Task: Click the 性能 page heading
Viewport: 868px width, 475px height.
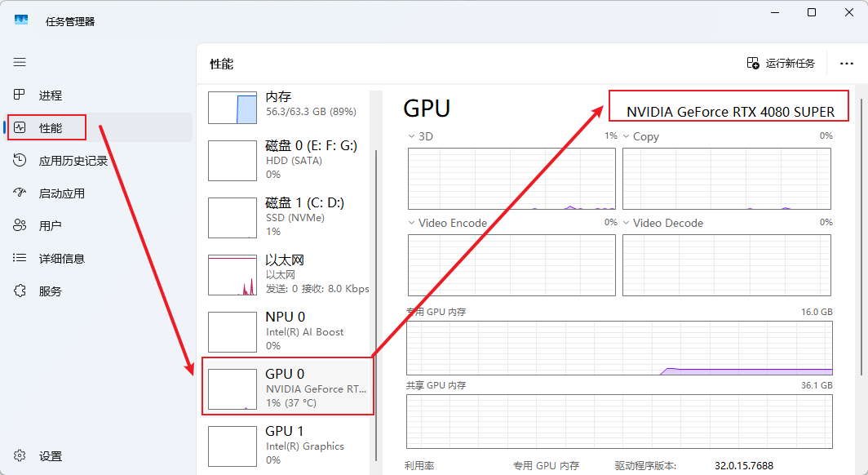Action: point(221,64)
